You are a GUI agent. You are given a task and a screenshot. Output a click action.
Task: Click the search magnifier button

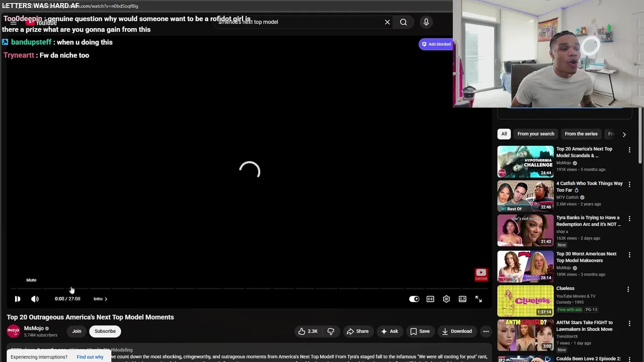pyautogui.click(x=404, y=22)
